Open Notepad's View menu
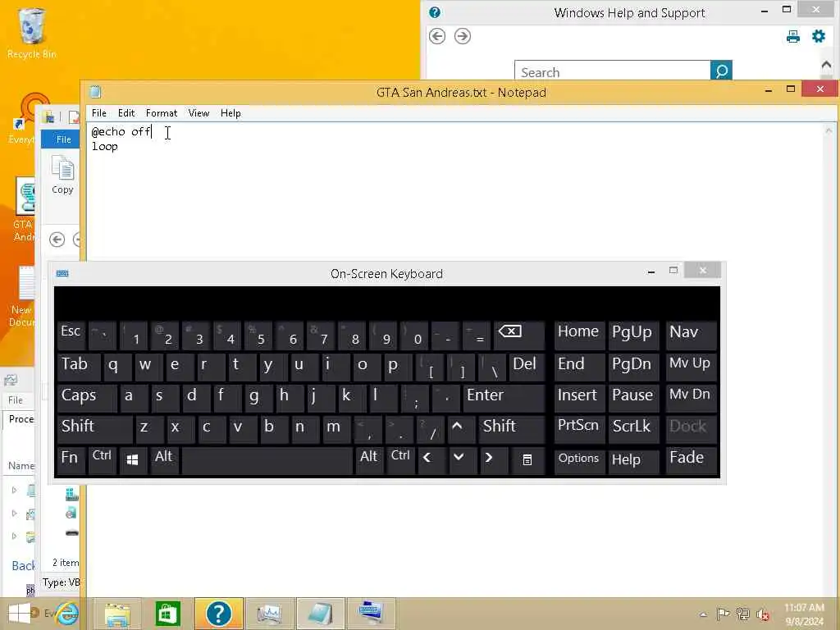The width and height of the screenshot is (840, 630). click(x=199, y=113)
